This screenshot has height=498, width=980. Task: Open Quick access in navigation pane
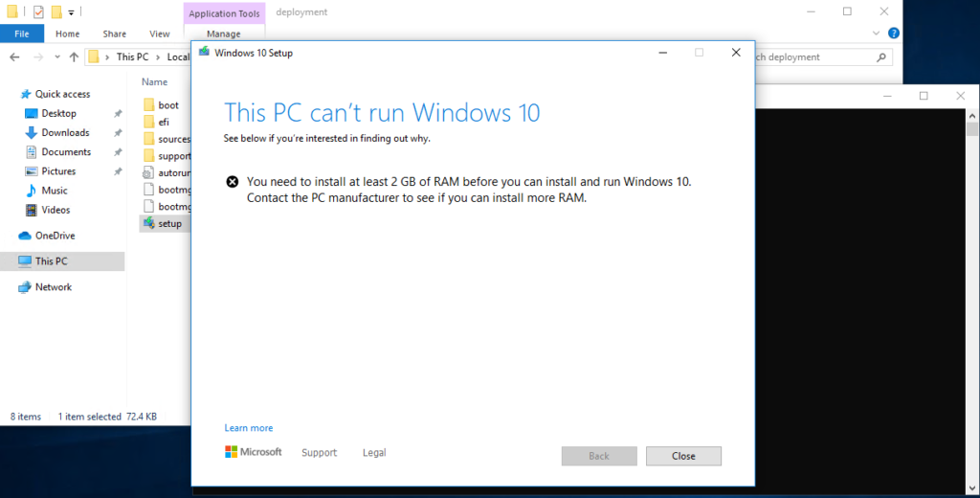[x=62, y=94]
